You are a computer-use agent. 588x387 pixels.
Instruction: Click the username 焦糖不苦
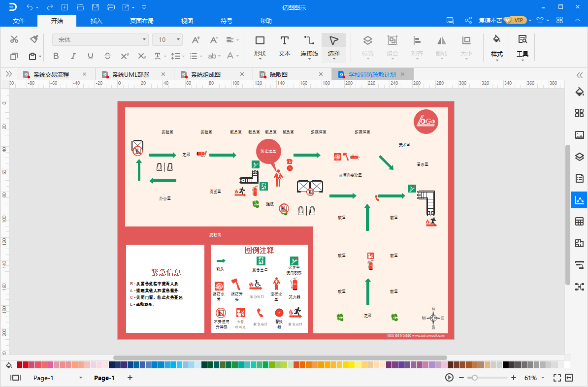tap(490, 20)
